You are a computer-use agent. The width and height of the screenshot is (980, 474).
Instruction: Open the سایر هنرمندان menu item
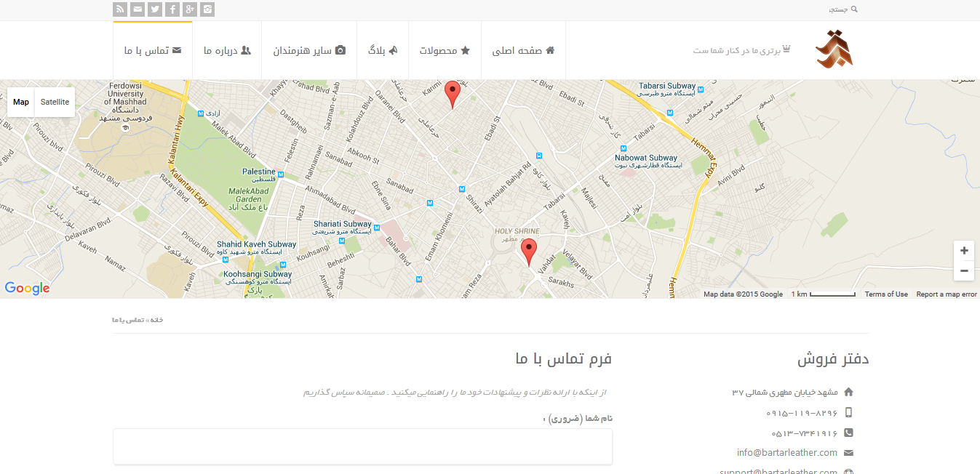click(309, 50)
